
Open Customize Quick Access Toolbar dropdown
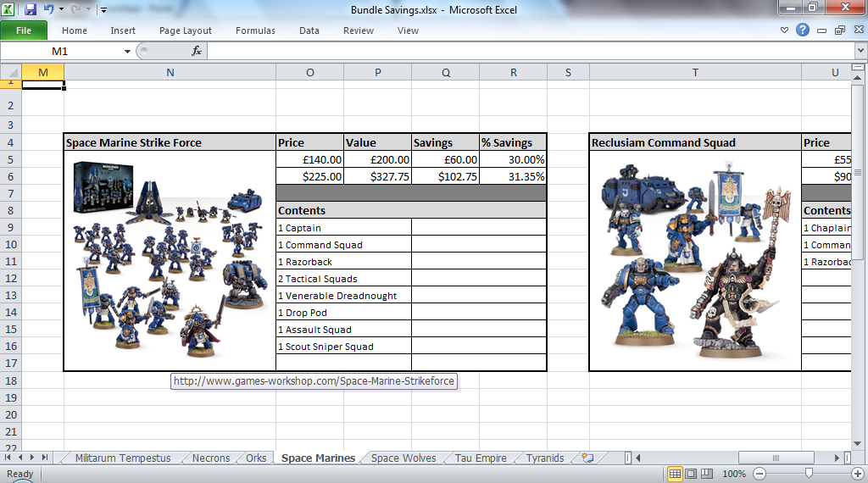tap(103, 10)
